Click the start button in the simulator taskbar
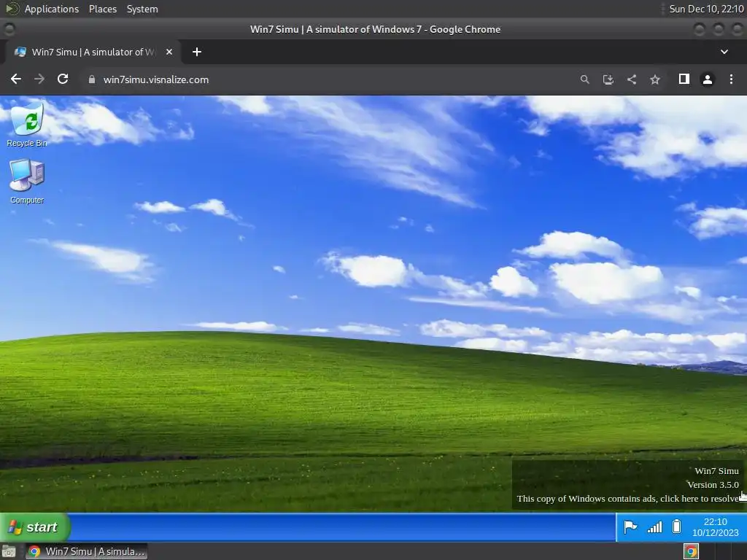This screenshot has width=747, height=560. click(35, 526)
